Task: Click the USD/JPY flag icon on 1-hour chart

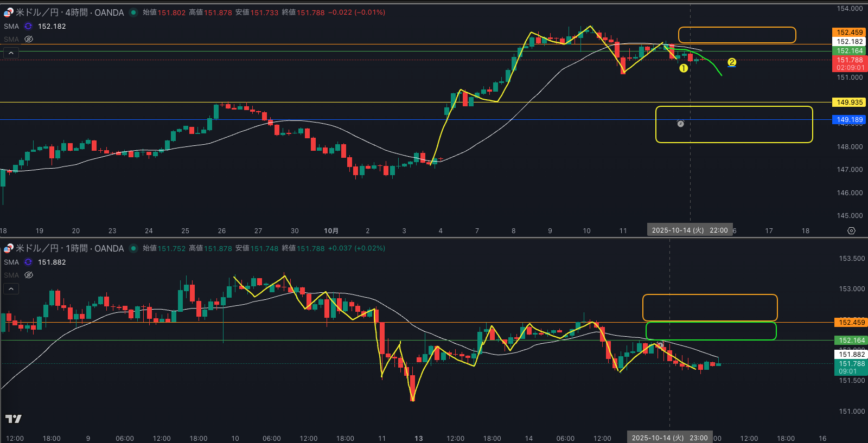Action: tap(8, 248)
